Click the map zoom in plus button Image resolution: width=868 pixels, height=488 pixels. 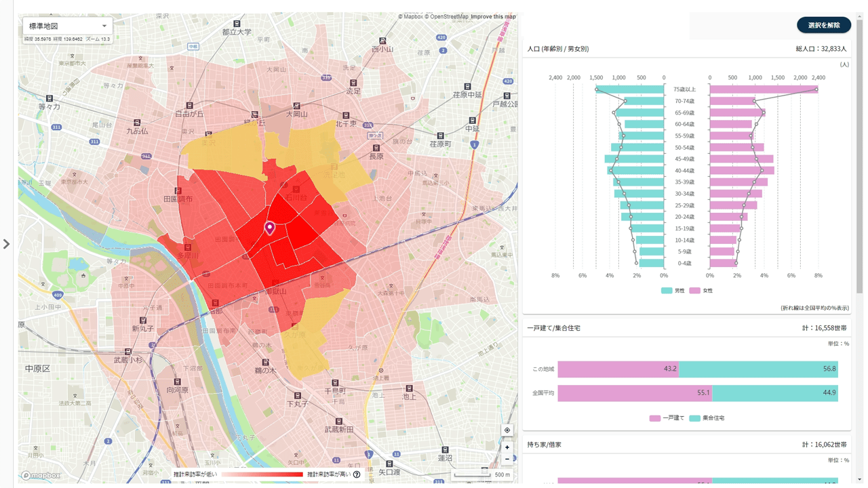click(x=507, y=447)
